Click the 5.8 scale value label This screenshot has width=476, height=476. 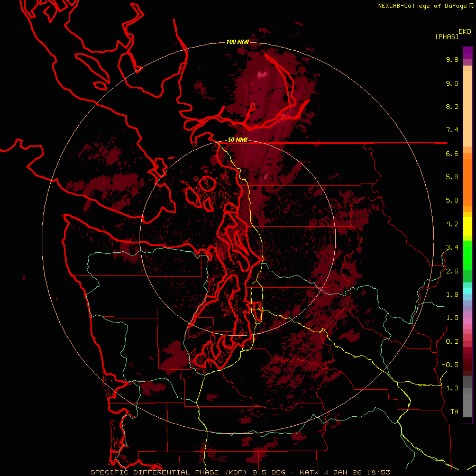452,177
